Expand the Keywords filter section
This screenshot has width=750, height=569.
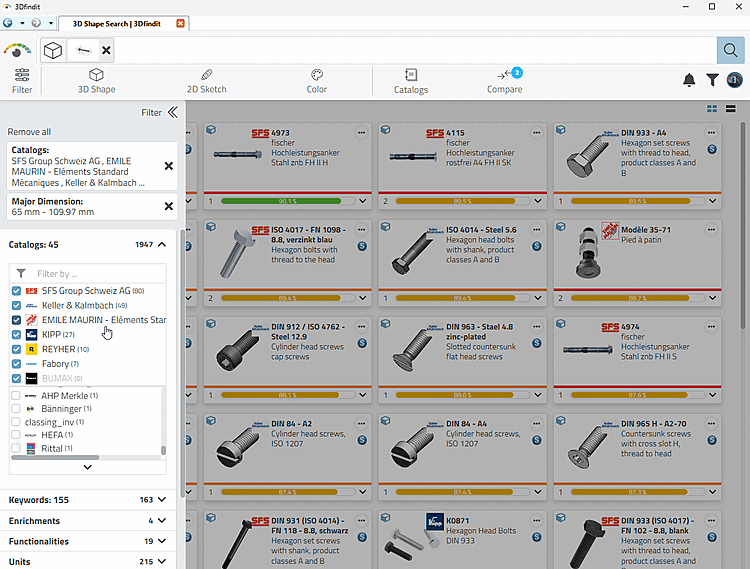[x=88, y=500]
